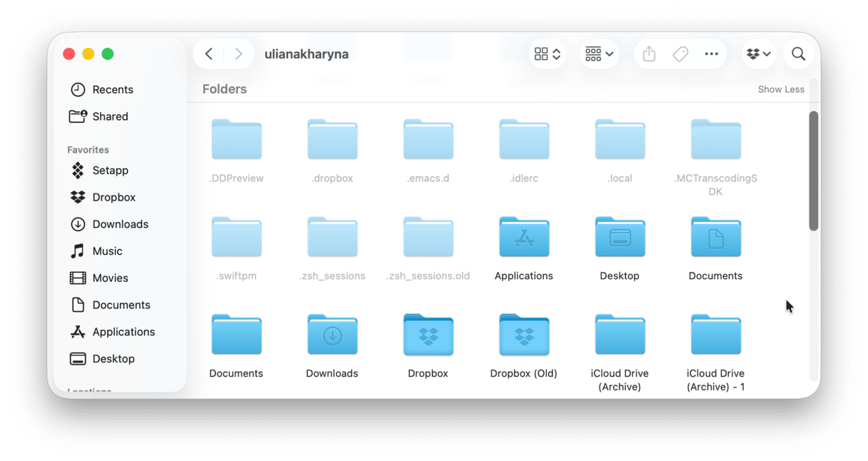Select Recents in the sidebar
The height and width of the screenshot is (461, 868).
pos(112,90)
